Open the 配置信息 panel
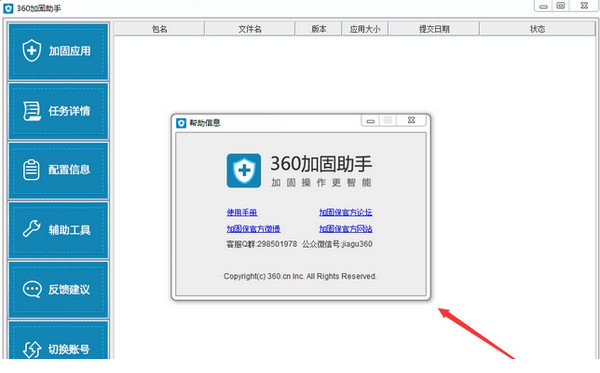This screenshot has height=373, width=600. [59, 170]
